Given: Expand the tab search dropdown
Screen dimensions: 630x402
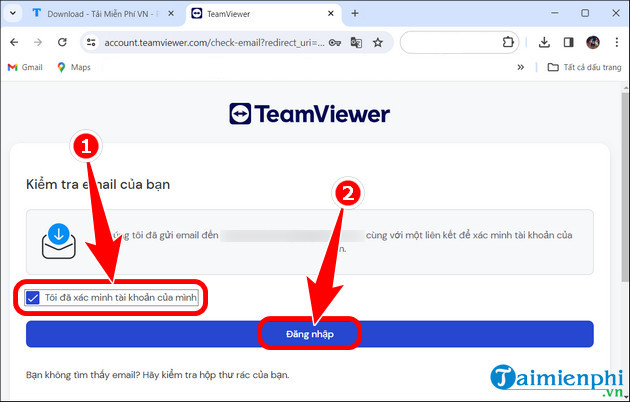Looking at the screenshot, I should 13,13.
